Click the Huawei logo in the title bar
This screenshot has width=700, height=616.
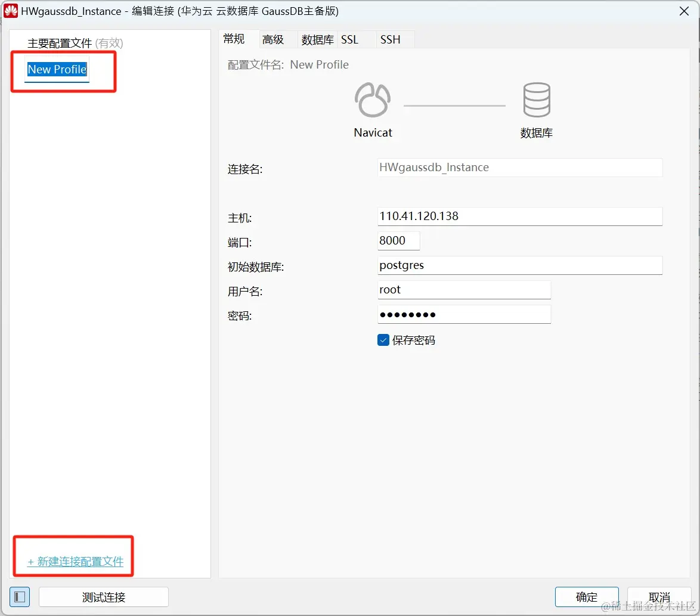10,11
